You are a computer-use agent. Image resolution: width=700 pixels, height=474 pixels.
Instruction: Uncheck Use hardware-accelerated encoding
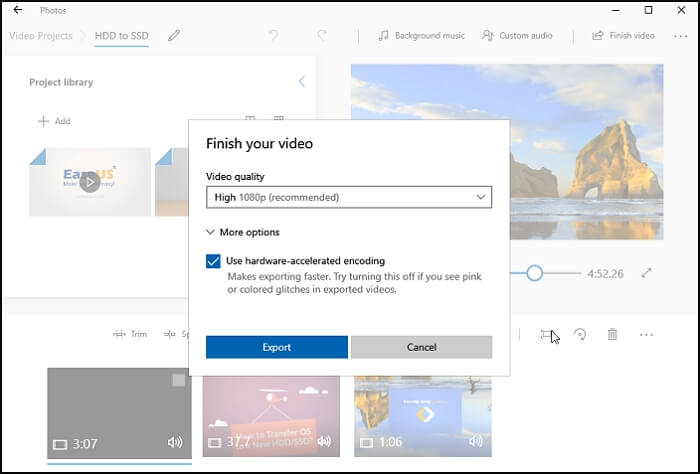coord(213,261)
